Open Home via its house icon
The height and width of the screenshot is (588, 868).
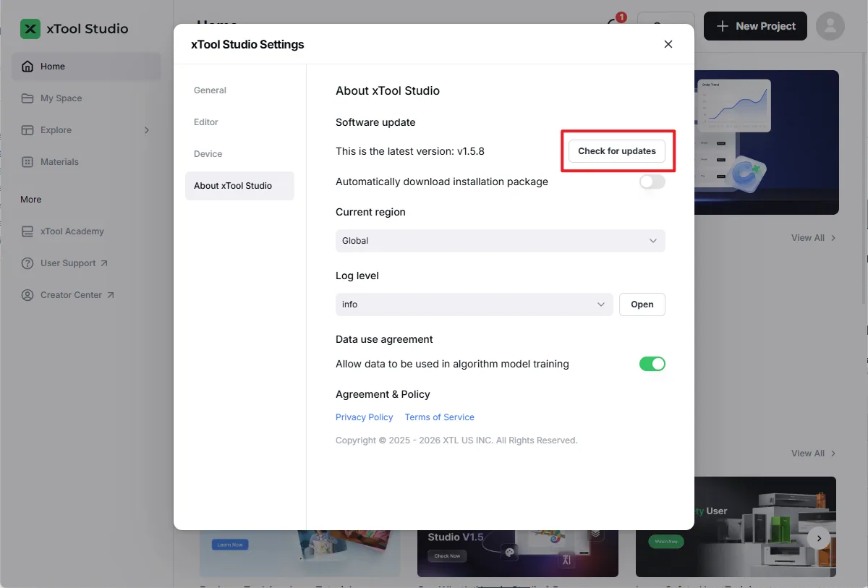(27, 67)
